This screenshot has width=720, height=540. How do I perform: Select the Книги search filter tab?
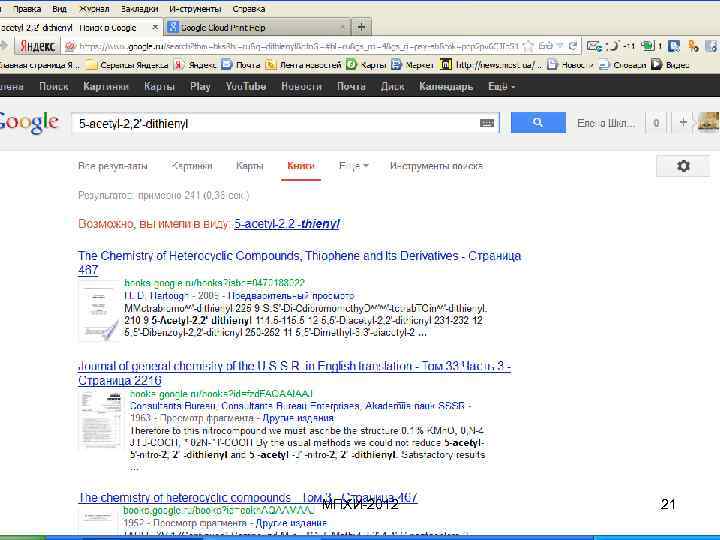(x=301, y=166)
